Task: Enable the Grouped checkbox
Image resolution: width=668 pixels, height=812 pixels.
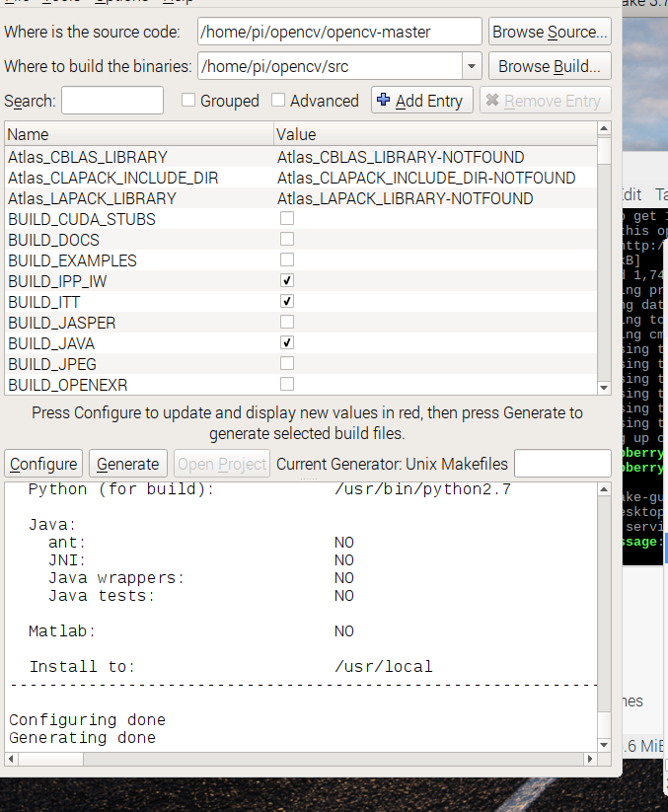Action: (x=188, y=100)
